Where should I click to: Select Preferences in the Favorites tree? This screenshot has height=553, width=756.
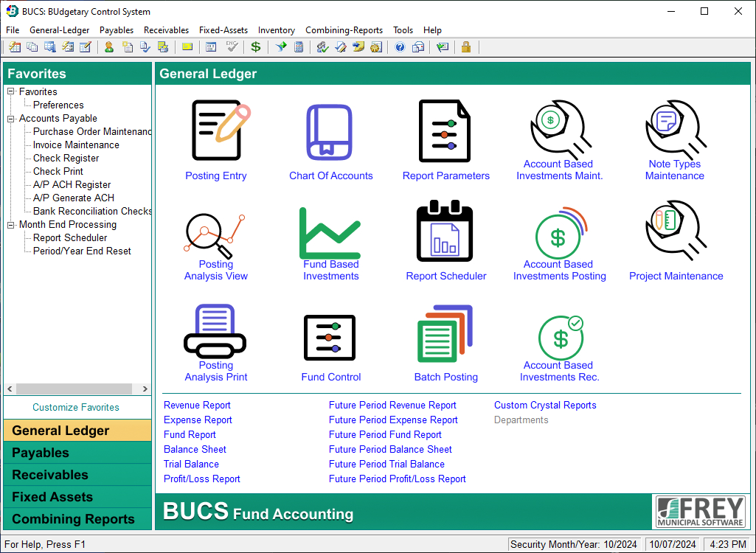click(58, 105)
